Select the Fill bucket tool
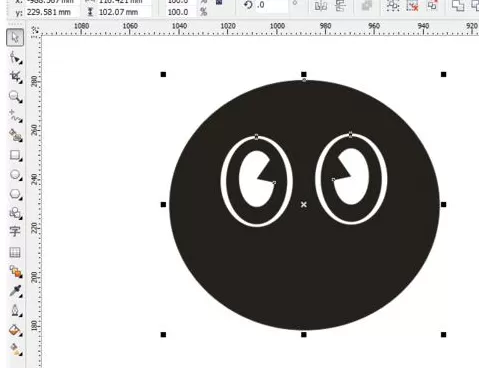 tap(15, 330)
